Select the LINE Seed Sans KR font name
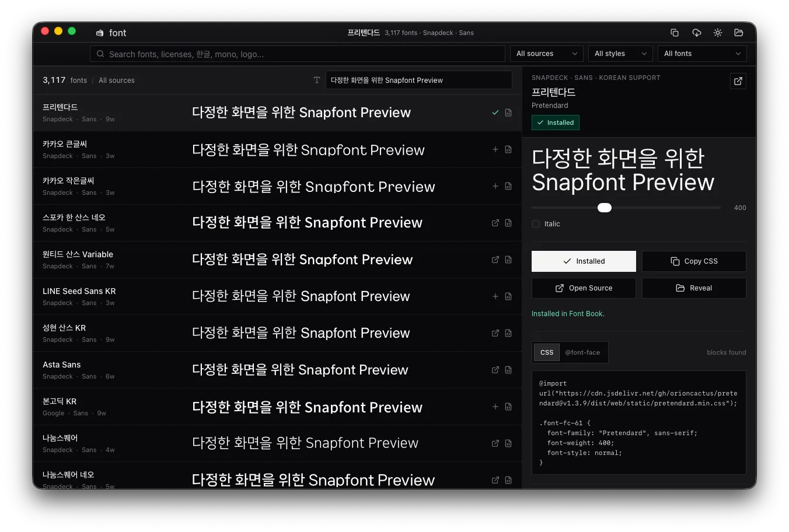789x532 pixels. click(x=79, y=291)
